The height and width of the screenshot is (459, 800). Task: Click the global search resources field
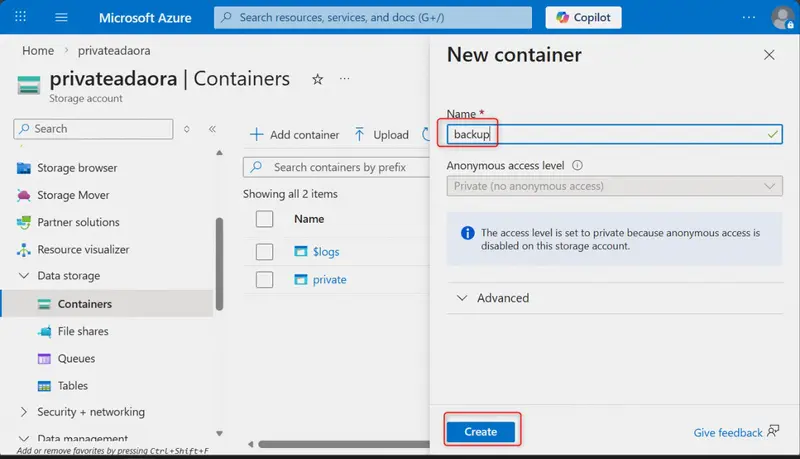click(x=372, y=17)
